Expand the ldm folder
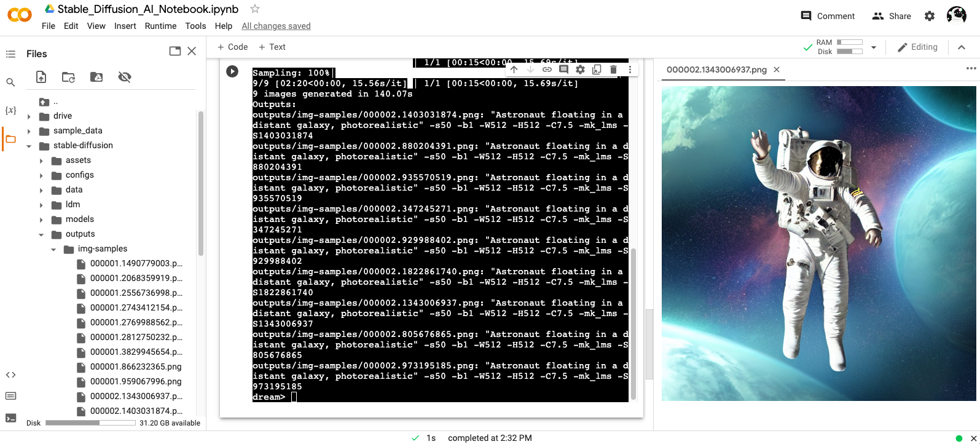 click(41, 205)
